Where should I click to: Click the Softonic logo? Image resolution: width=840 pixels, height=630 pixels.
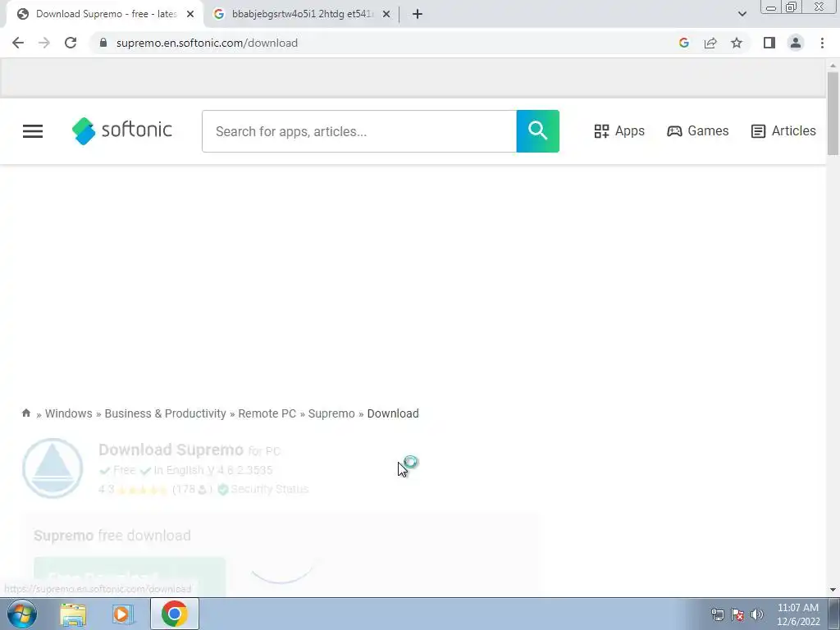click(x=122, y=130)
